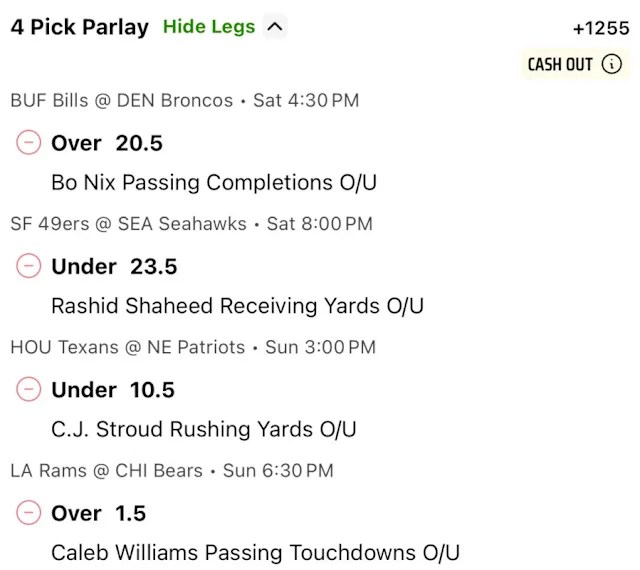Open BUF Bills @ DEN Broncos game
Image resolution: width=640 pixels, height=570 pixels.
click(121, 100)
